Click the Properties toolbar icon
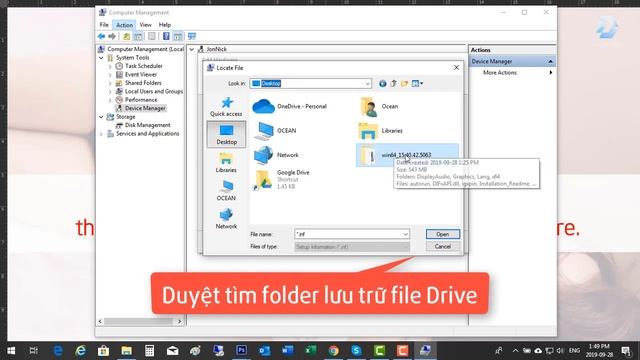The image size is (640, 360). tap(151, 36)
